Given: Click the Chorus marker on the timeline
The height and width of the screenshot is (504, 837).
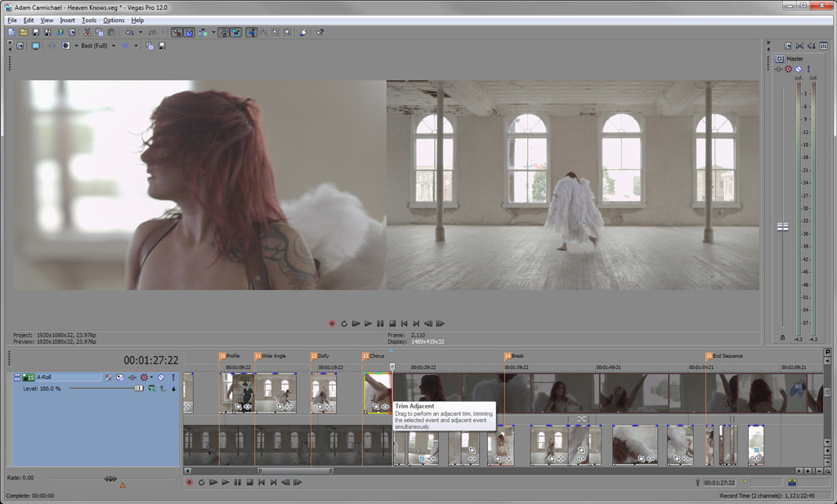Looking at the screenshot, I should click(365, 356).
